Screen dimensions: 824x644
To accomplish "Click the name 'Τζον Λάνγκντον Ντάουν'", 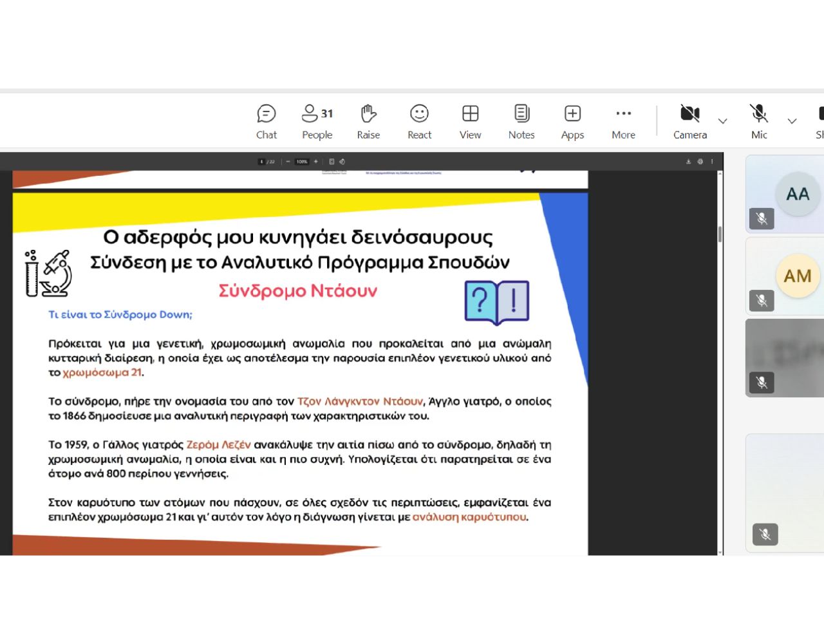I will pyautogui.click(x=360, y=401).
